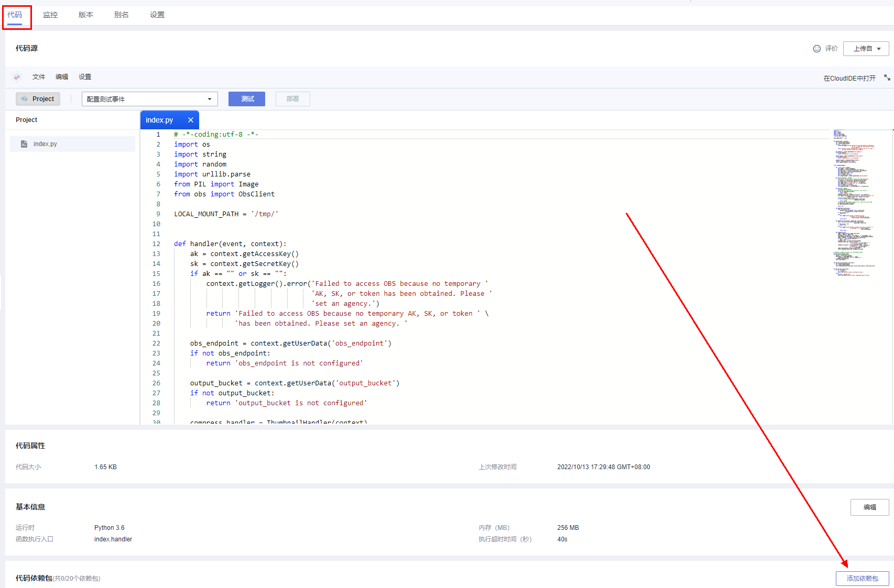Click the 'from obs import ObsClient' line
The height and width of the screenshot is (588, 894).
coord(224,194)
